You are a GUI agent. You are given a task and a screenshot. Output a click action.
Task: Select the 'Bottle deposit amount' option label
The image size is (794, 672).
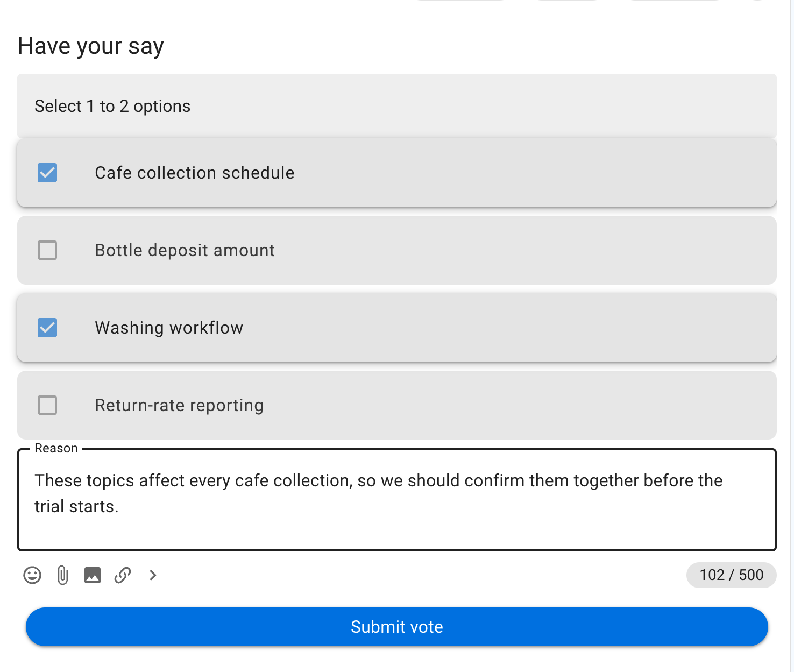(x=185, y=250)
